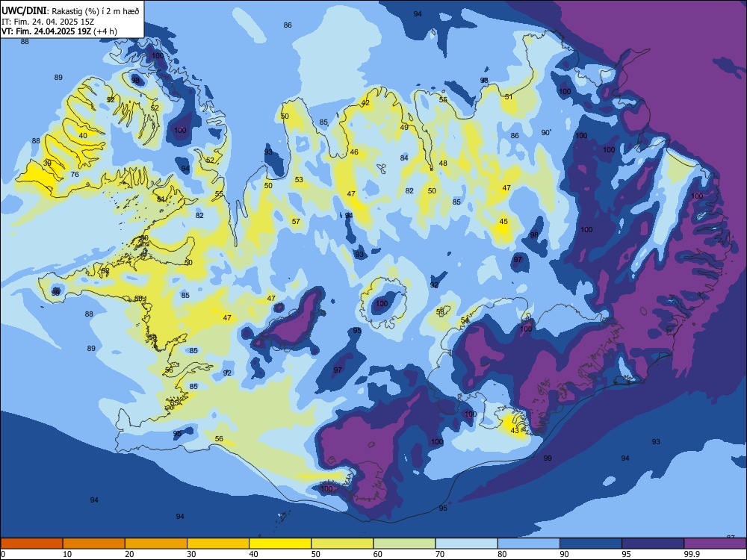The height and width of the screenshot is (560, 747).
Task: Click the legend tick label 99.9
Action: tap(691, 554)
